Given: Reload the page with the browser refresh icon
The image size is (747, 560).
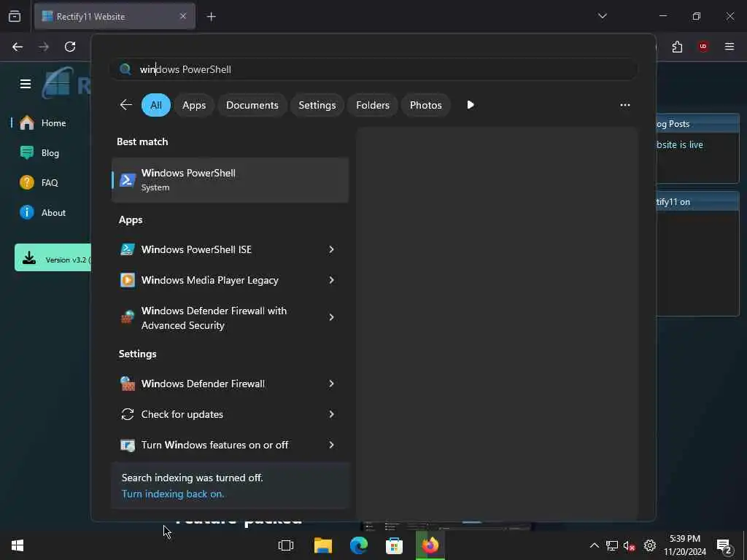Looking at the screenshot, I should pyautogui.click(x=70, y=47).
